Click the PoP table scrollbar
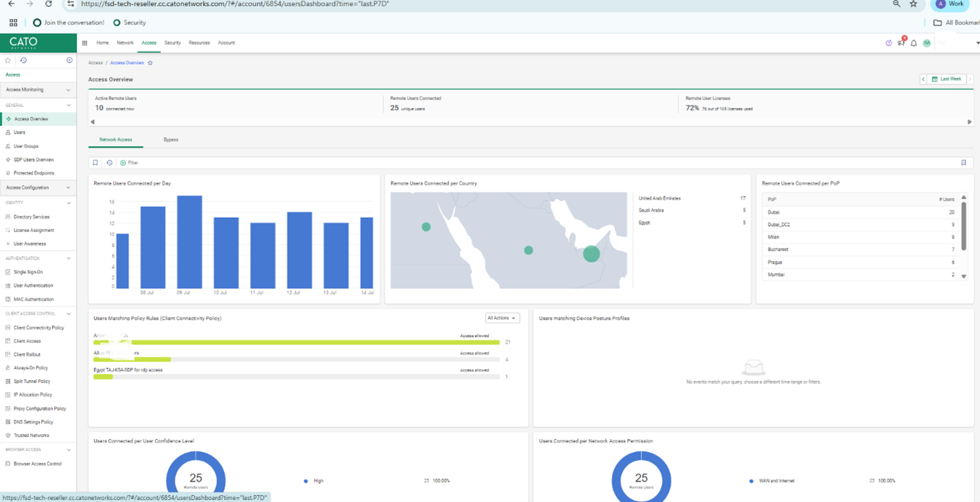The height and width of the screenshot is (502, 980). coord(964,227)
